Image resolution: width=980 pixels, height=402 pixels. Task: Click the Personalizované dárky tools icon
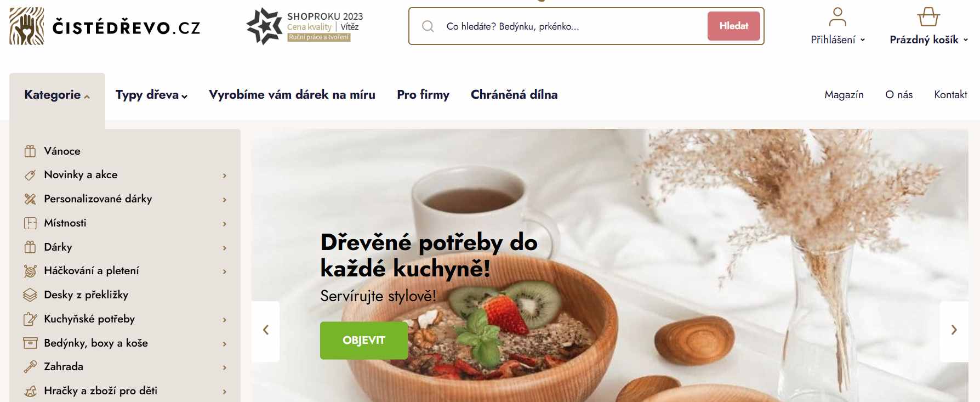30,199
